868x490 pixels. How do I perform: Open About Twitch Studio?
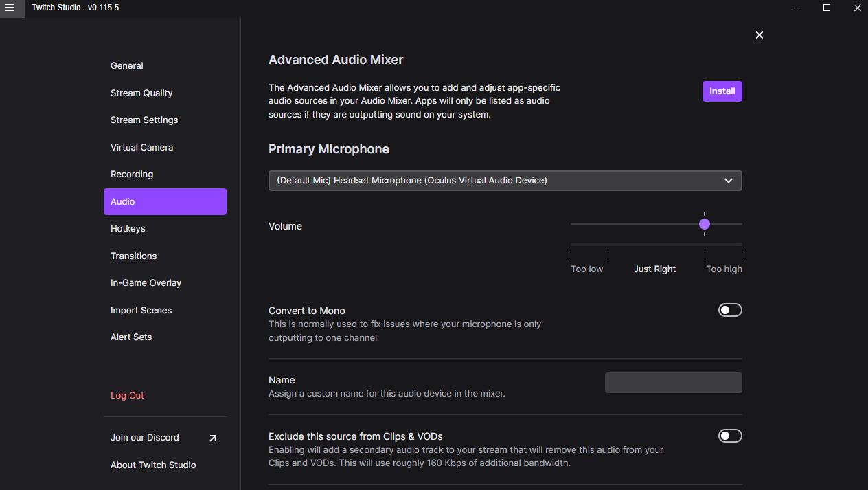click(x=153, y=465)
